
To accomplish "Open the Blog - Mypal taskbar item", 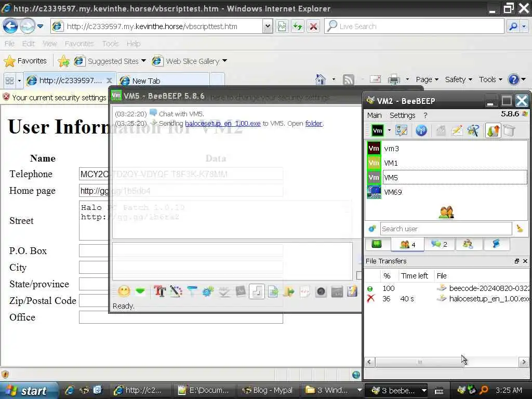I will click(267, 391).
